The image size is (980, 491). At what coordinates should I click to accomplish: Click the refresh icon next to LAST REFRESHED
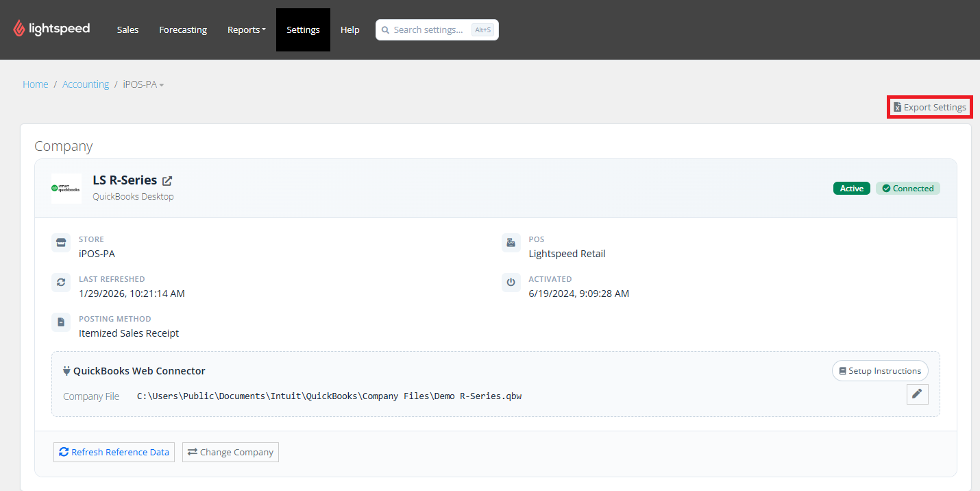coord(61,283)
